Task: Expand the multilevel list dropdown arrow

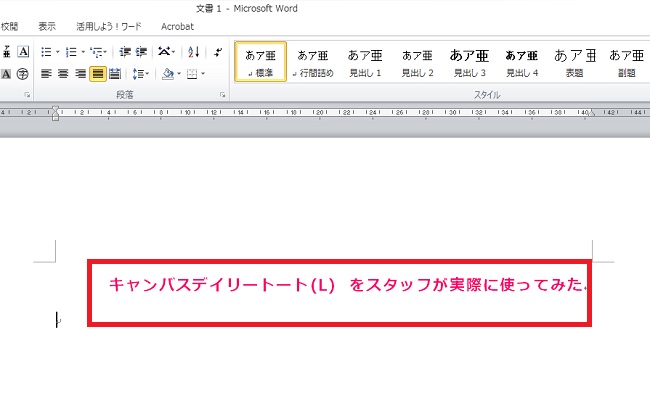Action: [105, 52]
